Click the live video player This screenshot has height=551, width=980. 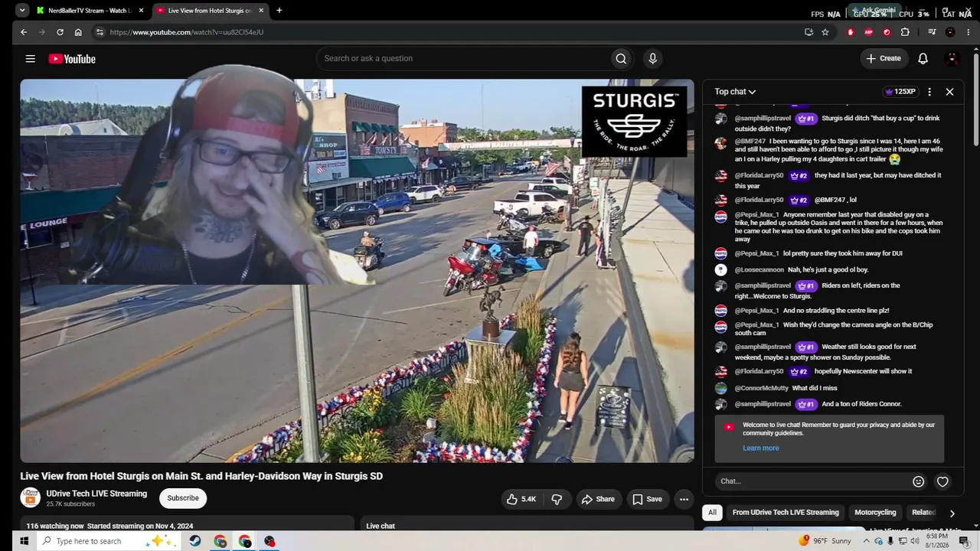357,271
